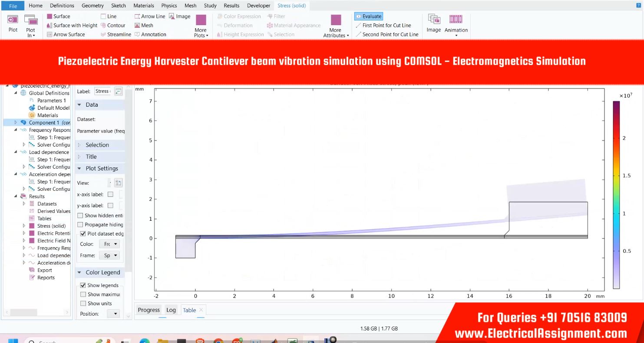Click the Streamline plot icon
The width and height of the screenshot is (644, 343).
coord(103,35)
